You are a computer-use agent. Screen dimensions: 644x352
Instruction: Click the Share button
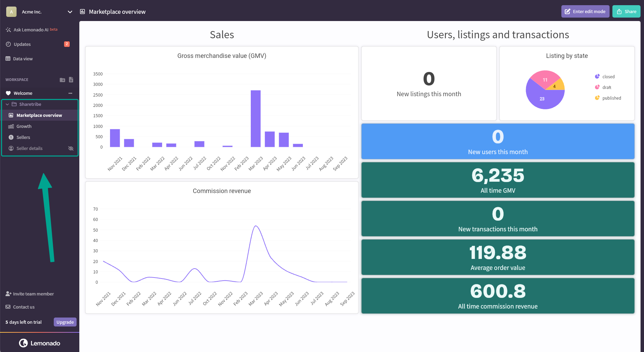click(626, 11)
